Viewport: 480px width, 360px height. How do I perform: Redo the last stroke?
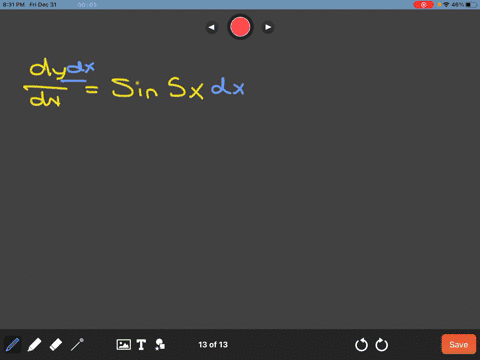click(x=382, y=345)
